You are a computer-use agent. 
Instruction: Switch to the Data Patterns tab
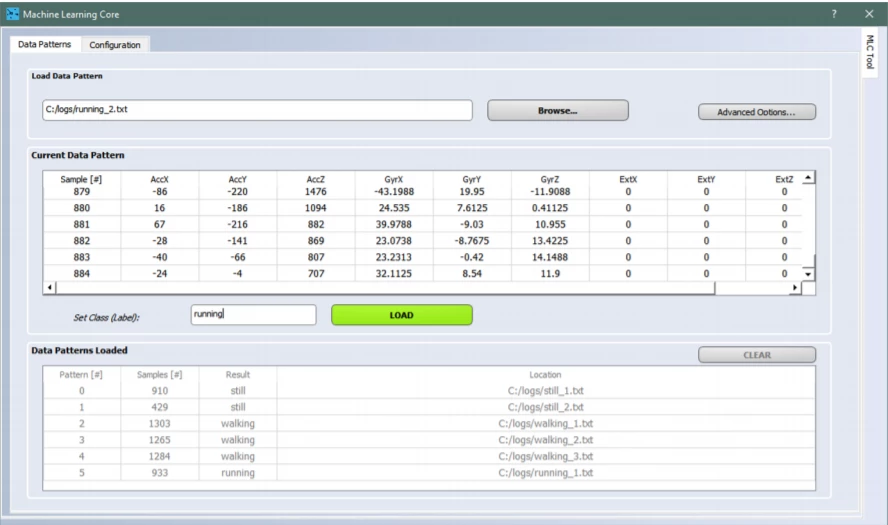[45, 44]
